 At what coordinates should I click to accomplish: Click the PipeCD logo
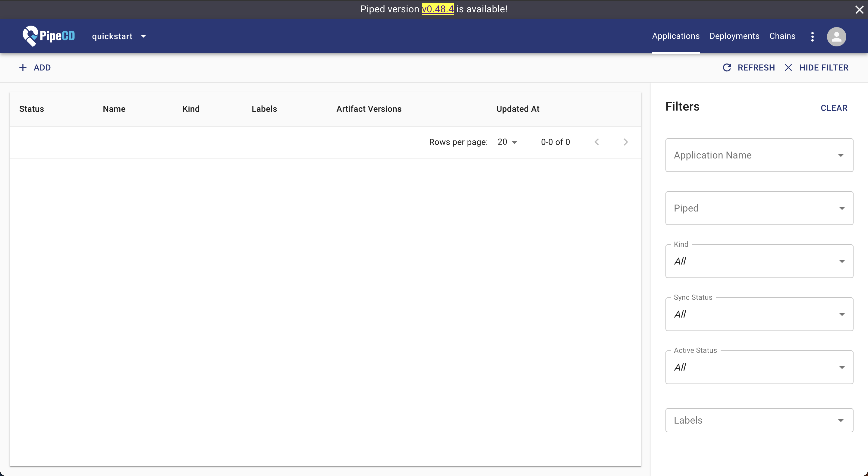pos(49,36)
